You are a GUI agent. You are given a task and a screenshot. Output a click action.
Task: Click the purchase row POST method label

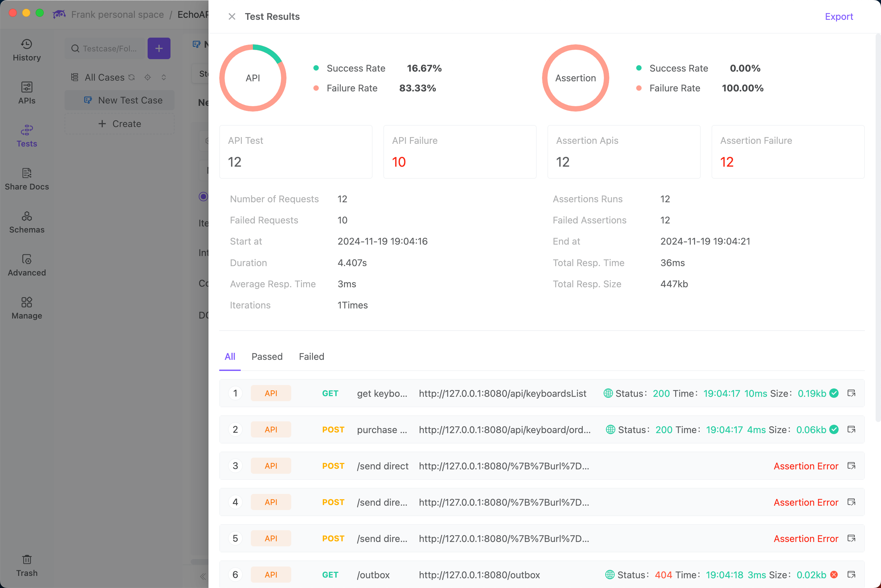point(333,430)
